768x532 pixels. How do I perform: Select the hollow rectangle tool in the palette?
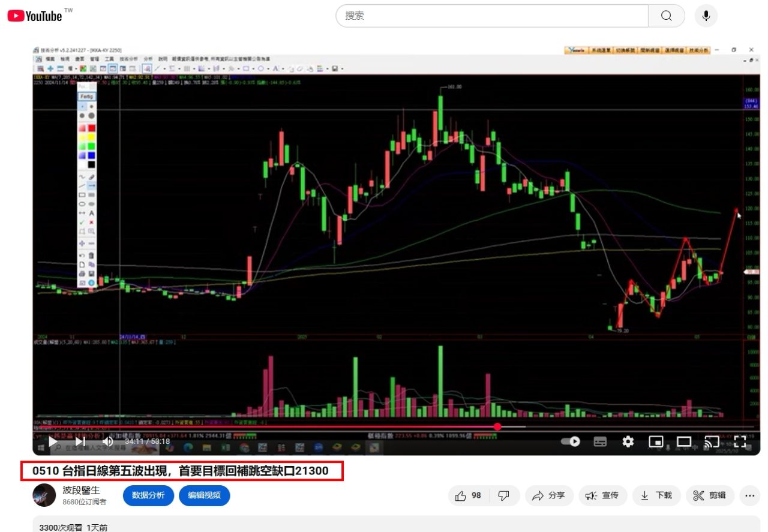point(82,195)
